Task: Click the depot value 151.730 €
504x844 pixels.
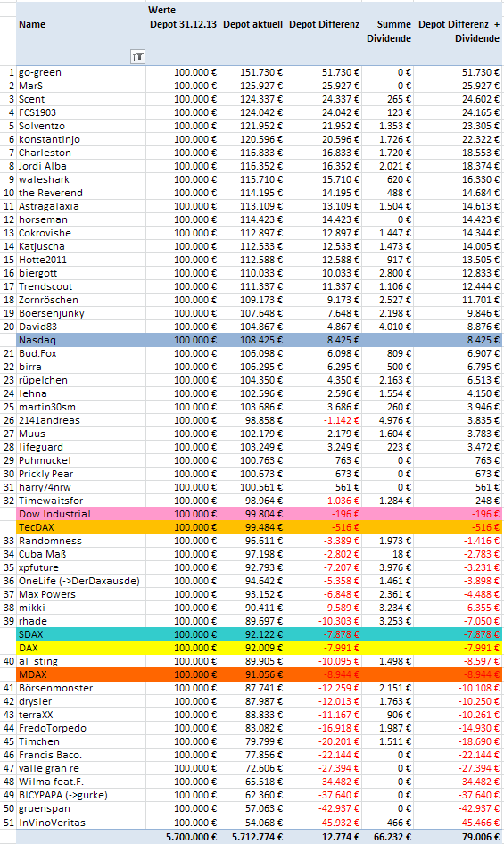Action: click(x=261, y=72)
